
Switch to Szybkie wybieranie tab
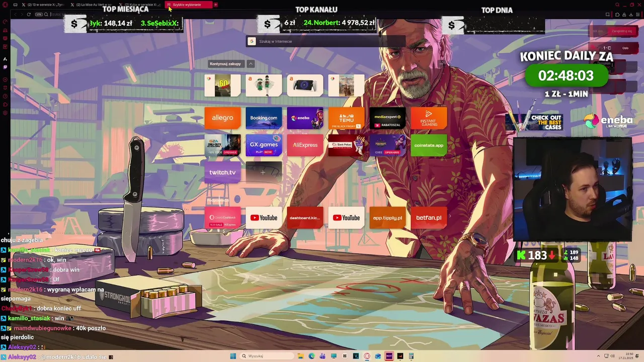(189, 5)
